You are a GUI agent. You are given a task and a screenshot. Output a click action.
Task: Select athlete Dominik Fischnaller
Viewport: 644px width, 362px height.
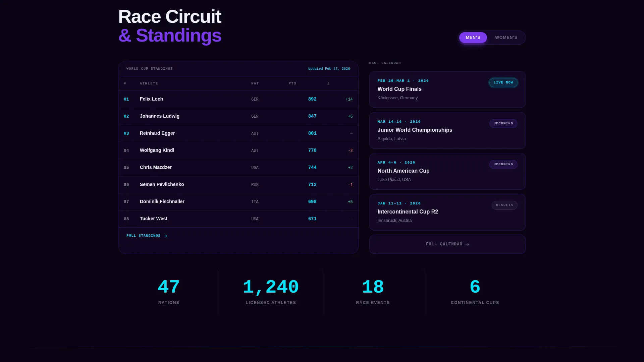(162, 201)
